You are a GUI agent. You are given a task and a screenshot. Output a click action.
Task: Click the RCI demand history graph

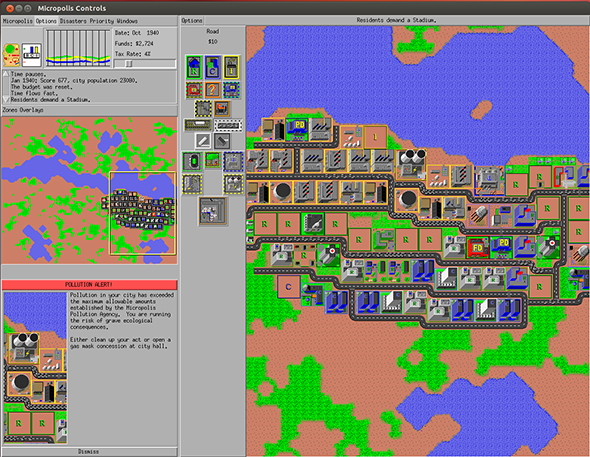(78, 48)
